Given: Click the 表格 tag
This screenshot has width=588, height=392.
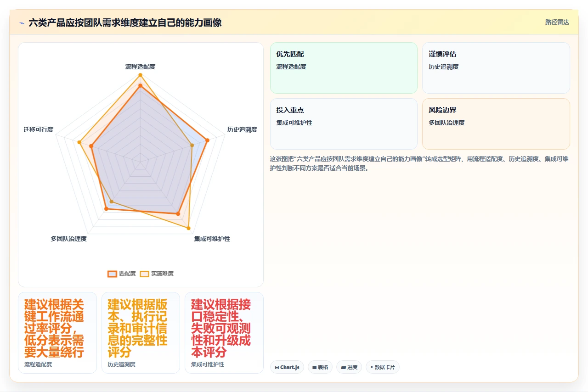Looking at the screenshot, I should coord(320,367).
